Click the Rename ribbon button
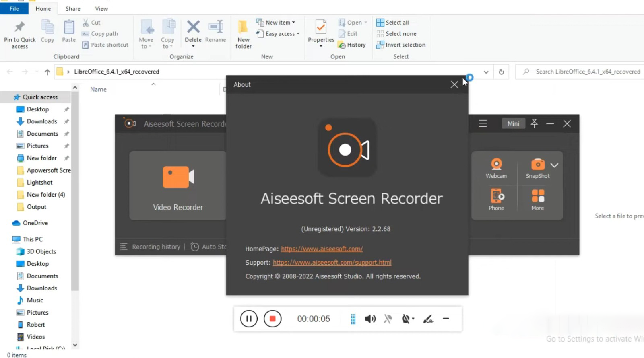The height and width of the screenshot is (358, 644). coord(215,31)
